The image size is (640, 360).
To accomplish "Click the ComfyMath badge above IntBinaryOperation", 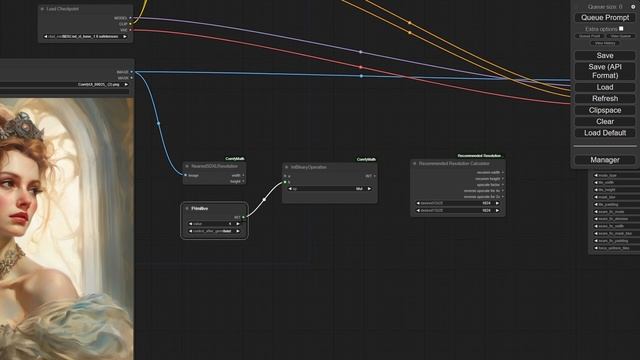I will pyautogui.click(x=366, y=159).
